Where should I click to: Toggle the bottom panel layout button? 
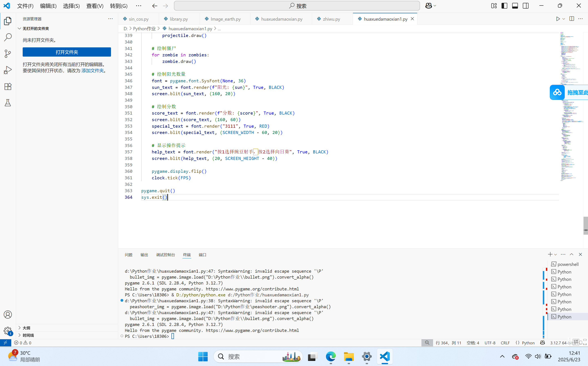click(515, 6)
